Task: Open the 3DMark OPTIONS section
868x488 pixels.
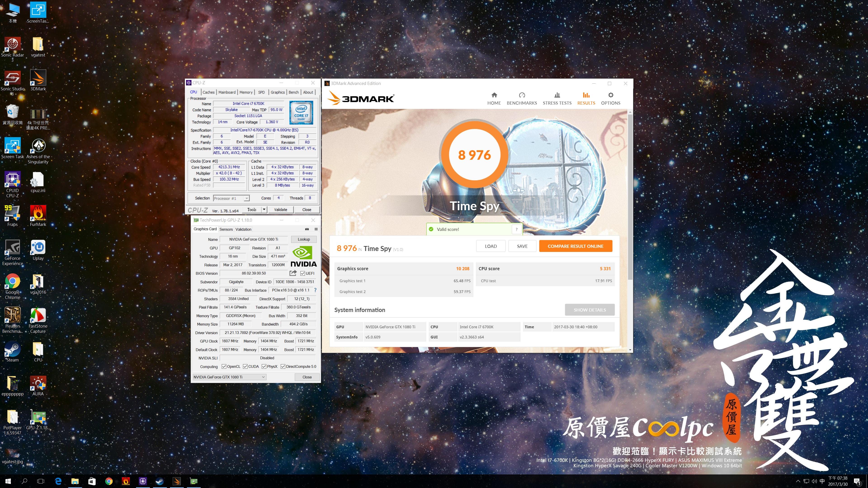Action: (x=611, y=99)
